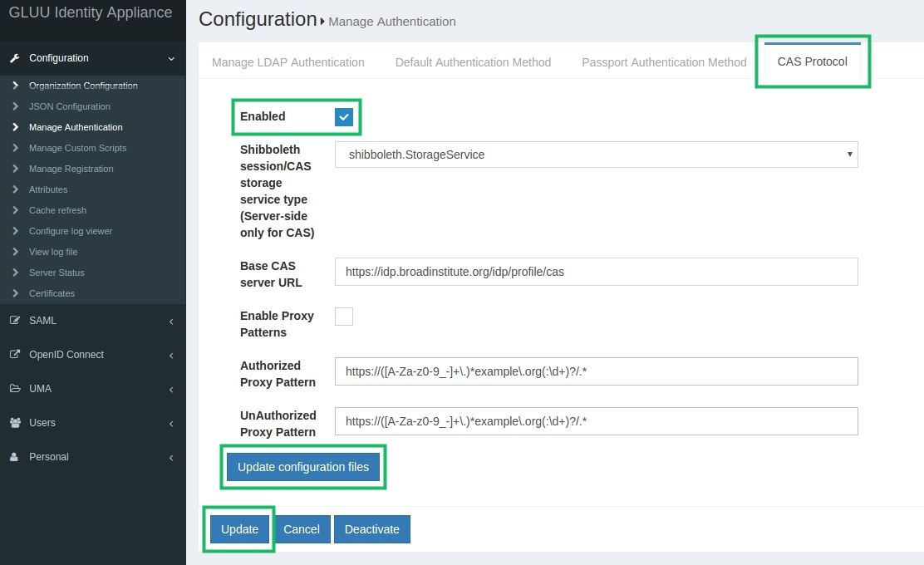Collapse the Configuration menu arrow

[171, 59]
